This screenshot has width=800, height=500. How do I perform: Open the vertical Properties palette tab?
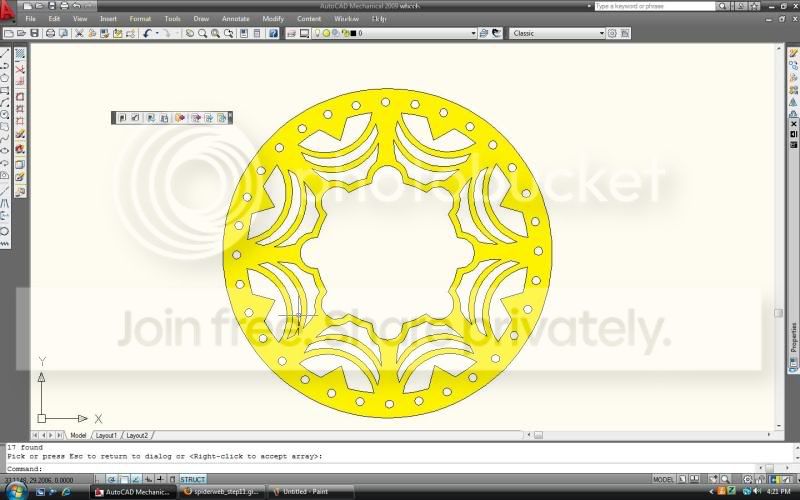click(793, 337)
